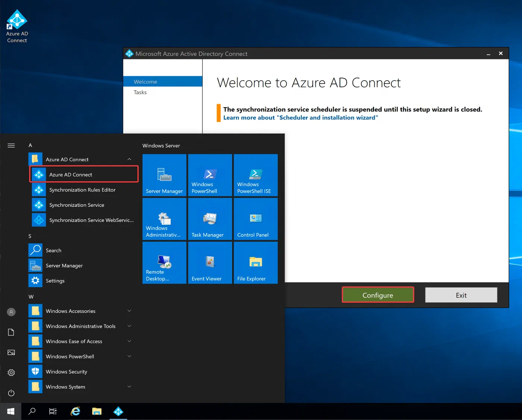Open Documents from Start sidebar

(x=11, y=332)
